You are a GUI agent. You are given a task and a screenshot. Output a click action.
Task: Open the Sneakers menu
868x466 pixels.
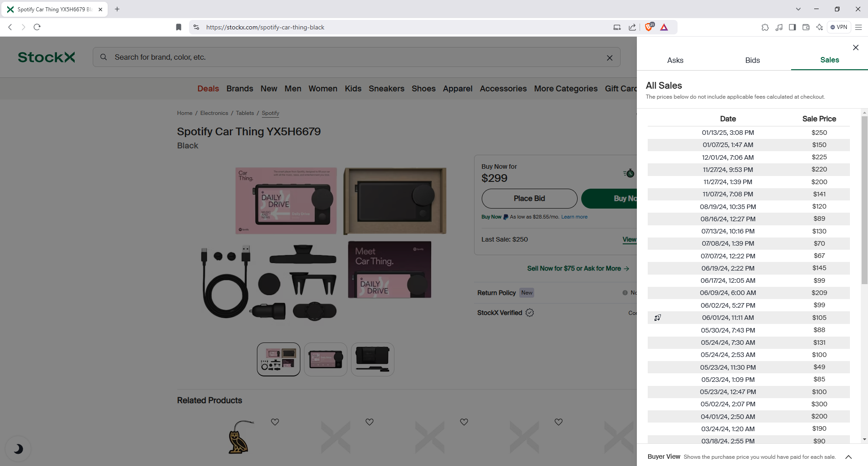(x=386, y=89)
